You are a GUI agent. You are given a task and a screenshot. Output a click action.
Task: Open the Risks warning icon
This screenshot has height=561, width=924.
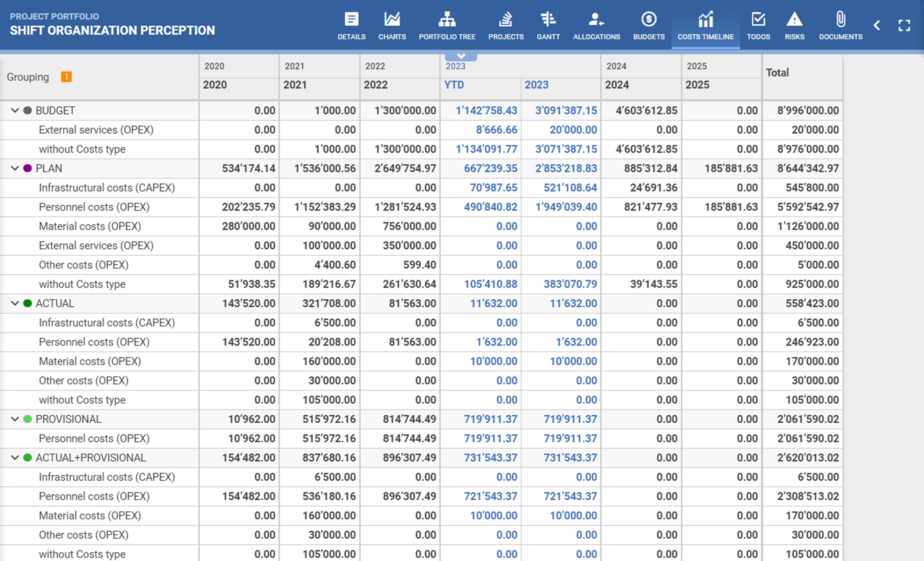point(794,19)
